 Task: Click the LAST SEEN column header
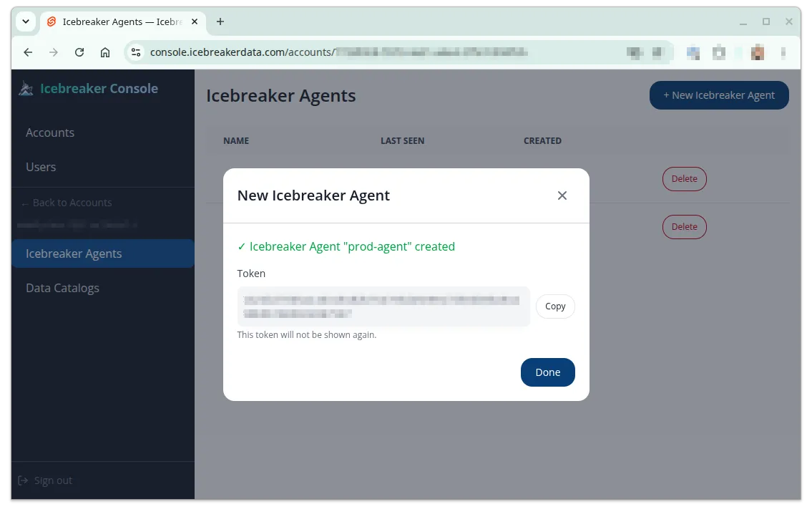click(402, 141)
